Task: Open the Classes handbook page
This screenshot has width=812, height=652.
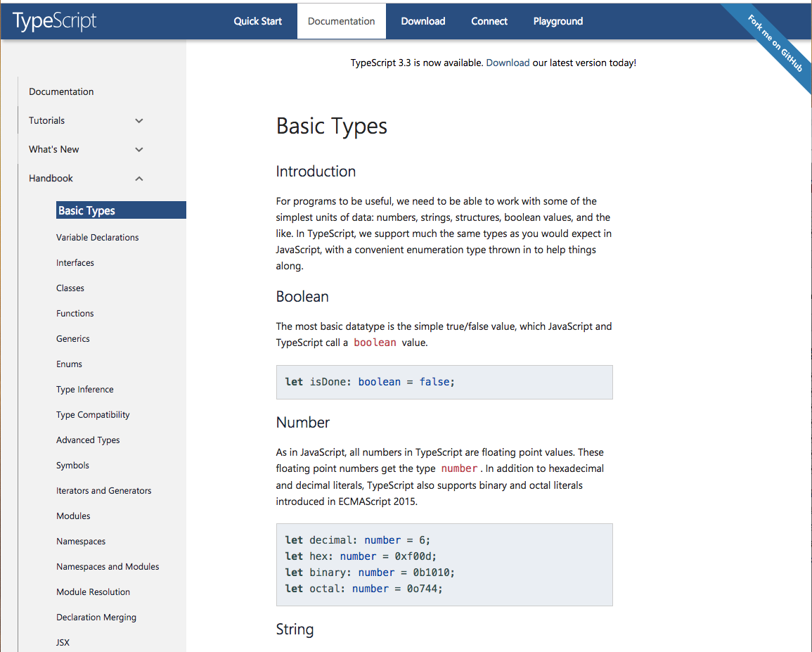Action: (x=70, y=288)
